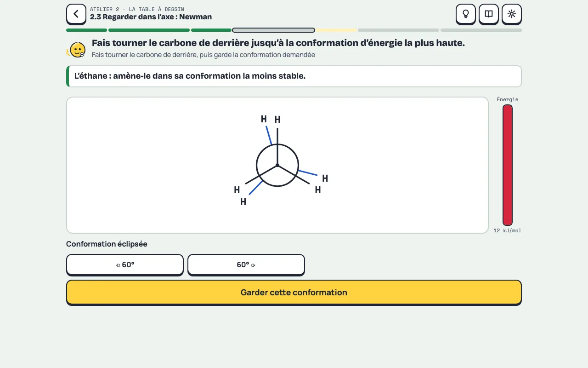Image resolution: width=588 pixels, height=368 pixels.
Task: Click the "Conformation éclipsée" label
Action: 107,244
